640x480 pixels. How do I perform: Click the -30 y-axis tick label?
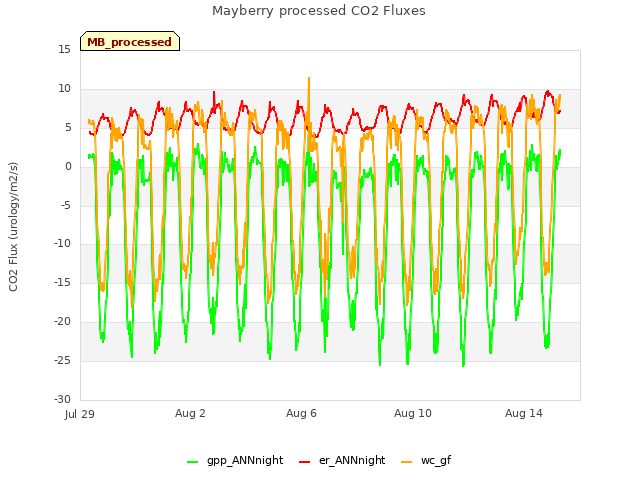(63, 399)
